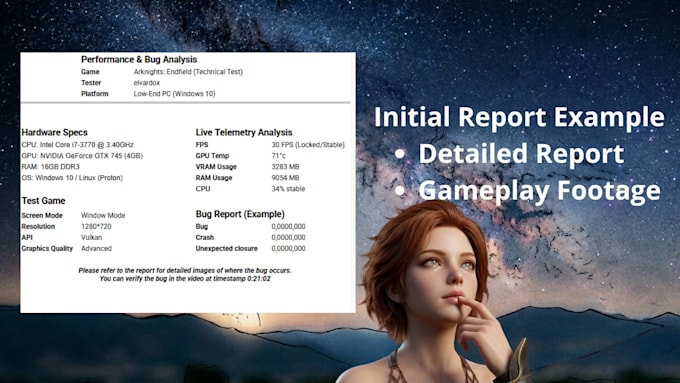Click Unexpected closure value '0,0000,000'
Viewport: 680px width, 383px height.
tap(288, 248)
